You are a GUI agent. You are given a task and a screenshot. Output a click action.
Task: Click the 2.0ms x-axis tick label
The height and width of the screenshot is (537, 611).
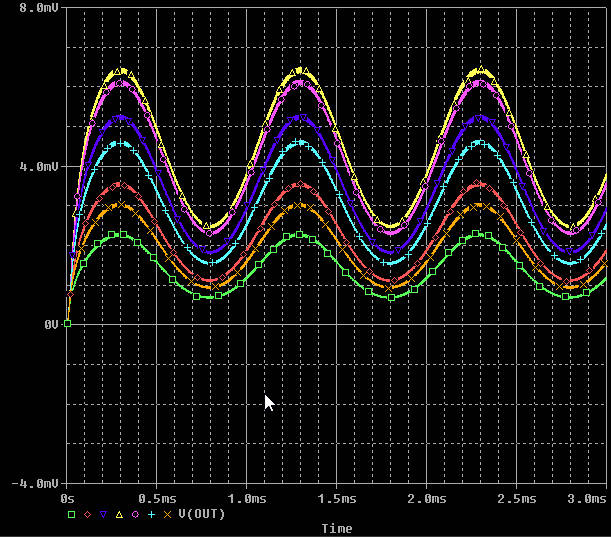pos(427,497)
